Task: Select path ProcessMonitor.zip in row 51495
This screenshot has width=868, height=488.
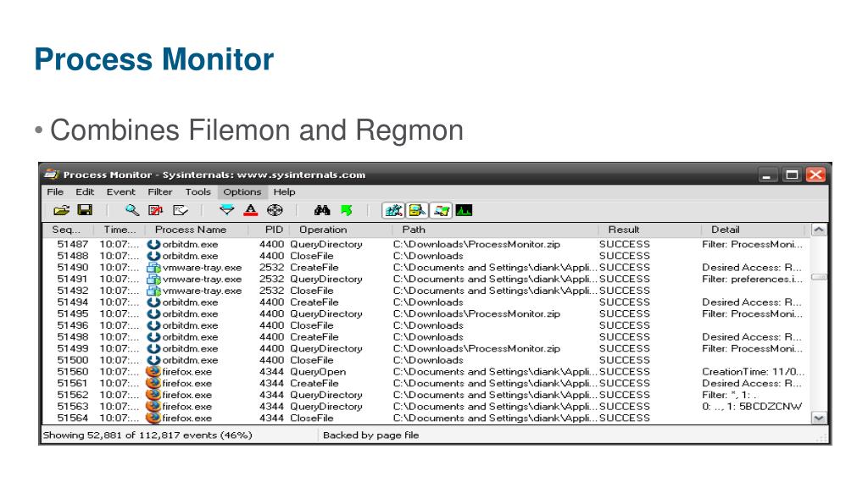Action: click(476, 313)
